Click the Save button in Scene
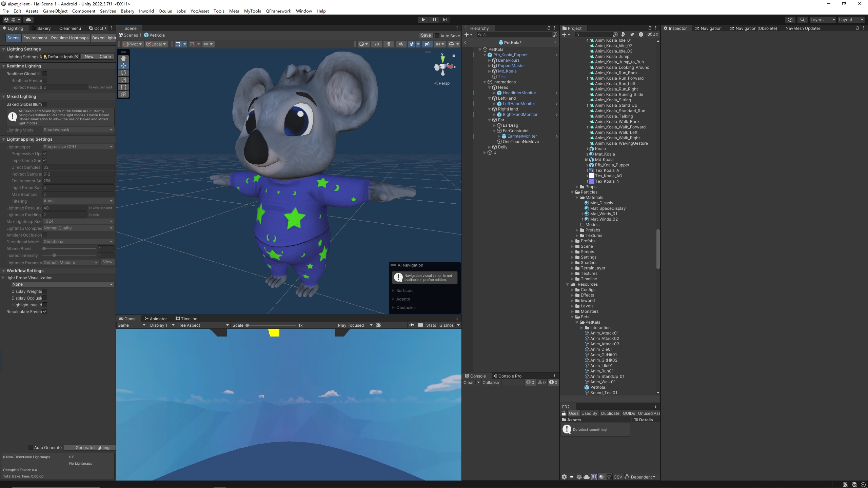868x488 pixels. 426,35
